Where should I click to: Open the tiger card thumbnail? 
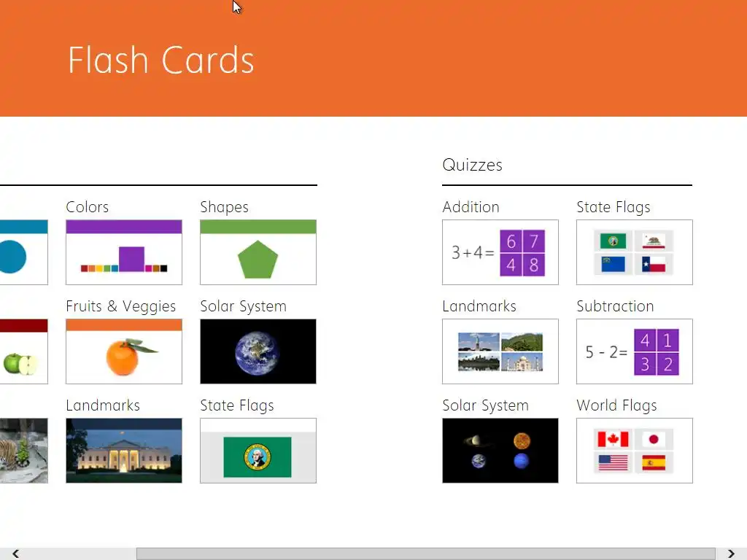click(24, 451)
